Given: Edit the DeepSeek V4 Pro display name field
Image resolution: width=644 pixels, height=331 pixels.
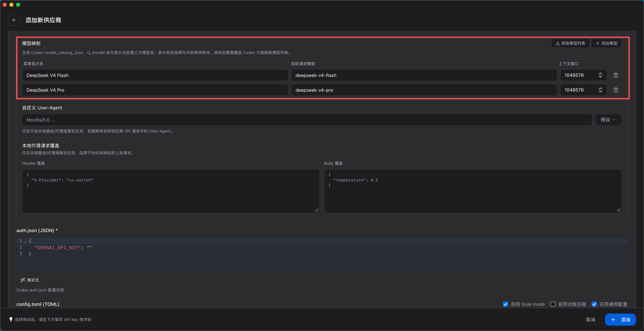Looking at the screenshot, I should (155, 90).
